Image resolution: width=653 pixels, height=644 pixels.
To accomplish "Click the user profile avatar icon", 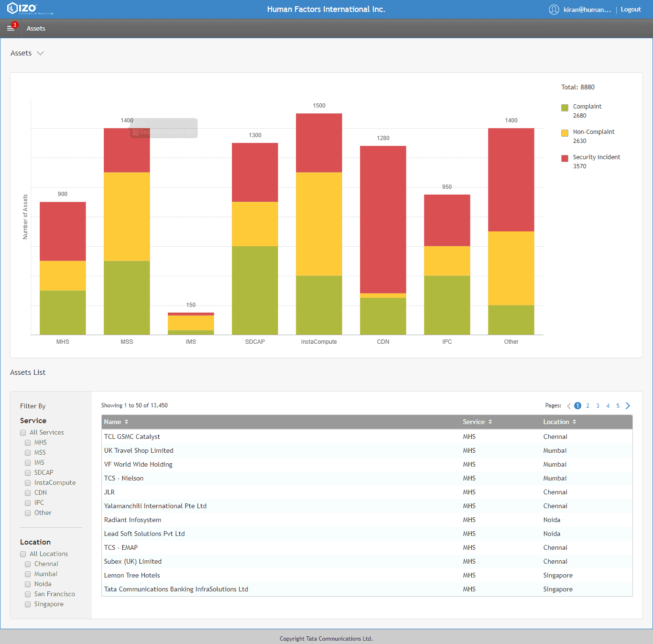I will (x=554, y=10).
